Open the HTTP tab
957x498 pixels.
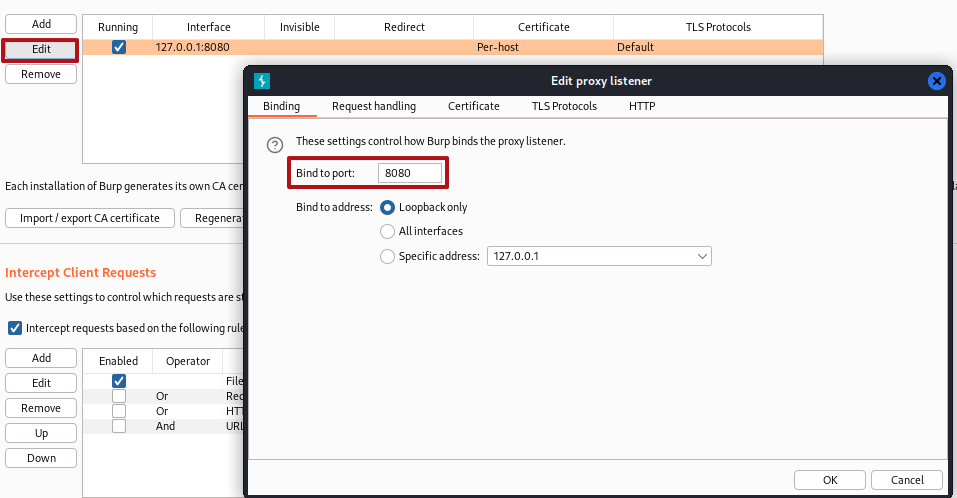[x=642, y=106]
